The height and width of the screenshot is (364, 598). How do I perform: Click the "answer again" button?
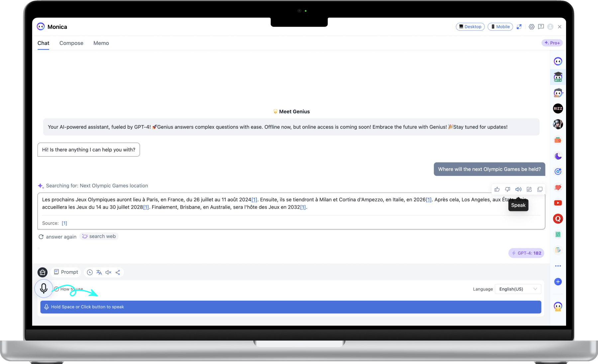point(57,237)
